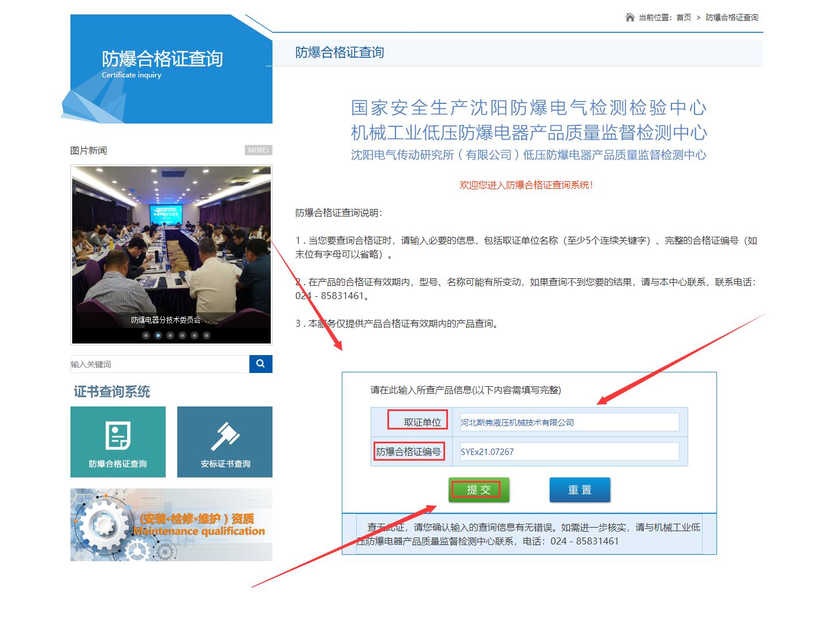Go to 首页 via the breadcrumb link

[x=684, y=17]
